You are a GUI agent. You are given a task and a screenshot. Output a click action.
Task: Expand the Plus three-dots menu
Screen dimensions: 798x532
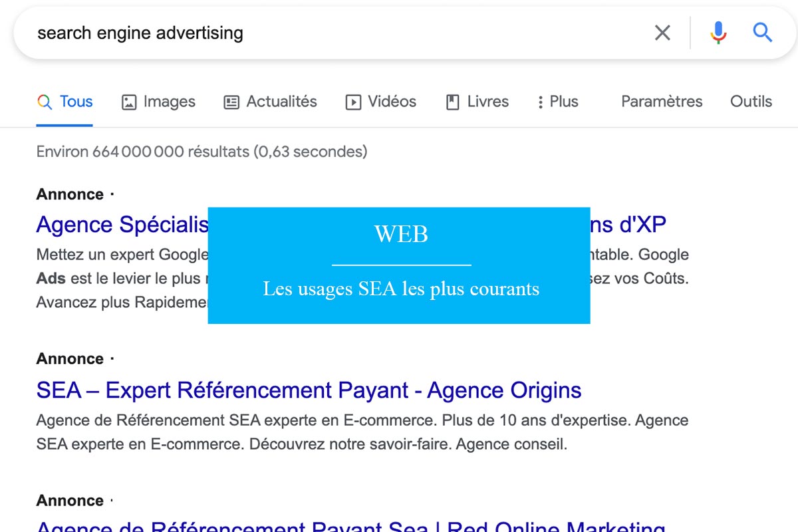coord(558,102)
